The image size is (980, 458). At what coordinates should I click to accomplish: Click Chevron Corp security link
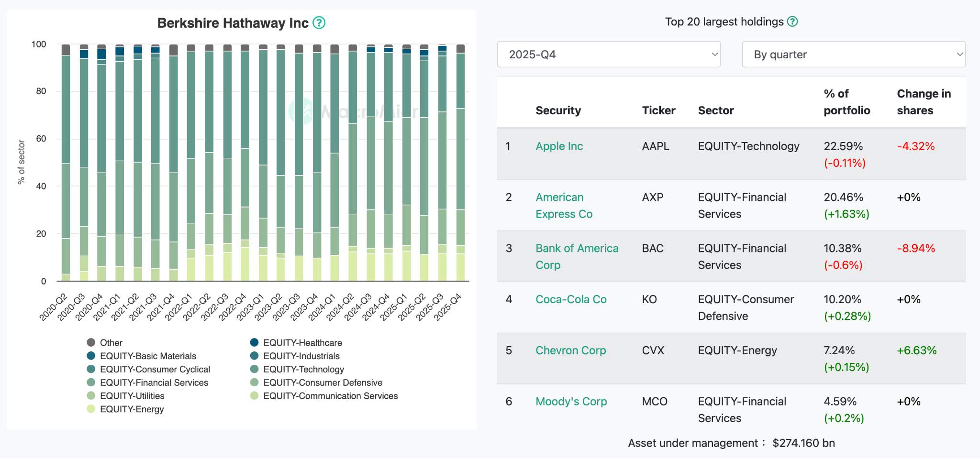click(x=570, y=350)
